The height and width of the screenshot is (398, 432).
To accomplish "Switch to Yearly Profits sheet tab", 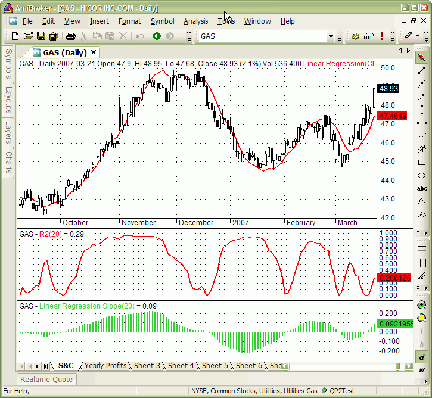I will (105, 366).
